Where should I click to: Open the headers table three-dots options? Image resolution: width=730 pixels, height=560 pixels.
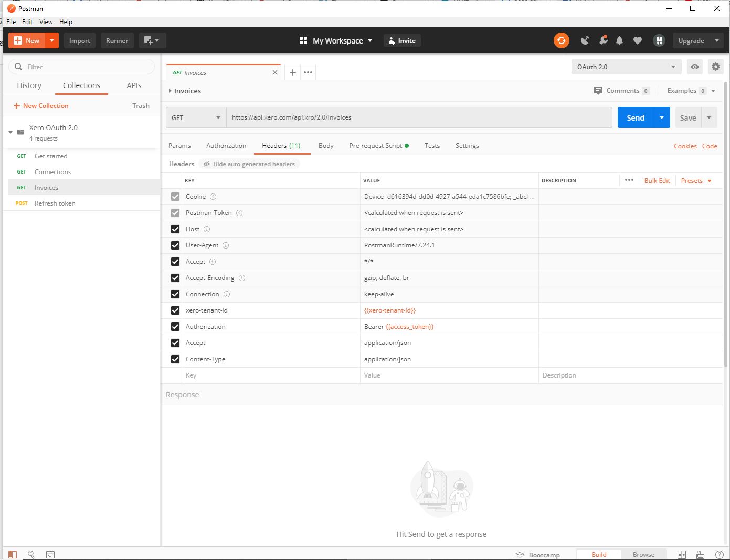(629, 180)
